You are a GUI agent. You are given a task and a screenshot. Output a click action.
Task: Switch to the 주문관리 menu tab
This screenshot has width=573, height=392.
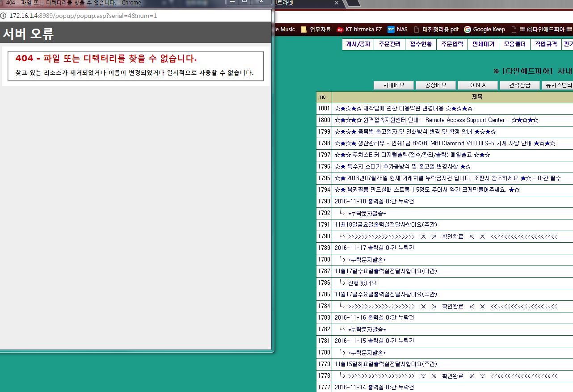pyautogui.click(x=389, y=44)
